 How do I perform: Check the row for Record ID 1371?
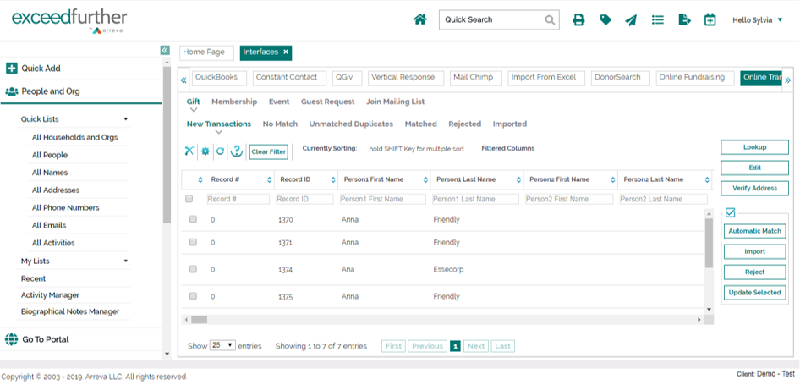pos(193,243)
